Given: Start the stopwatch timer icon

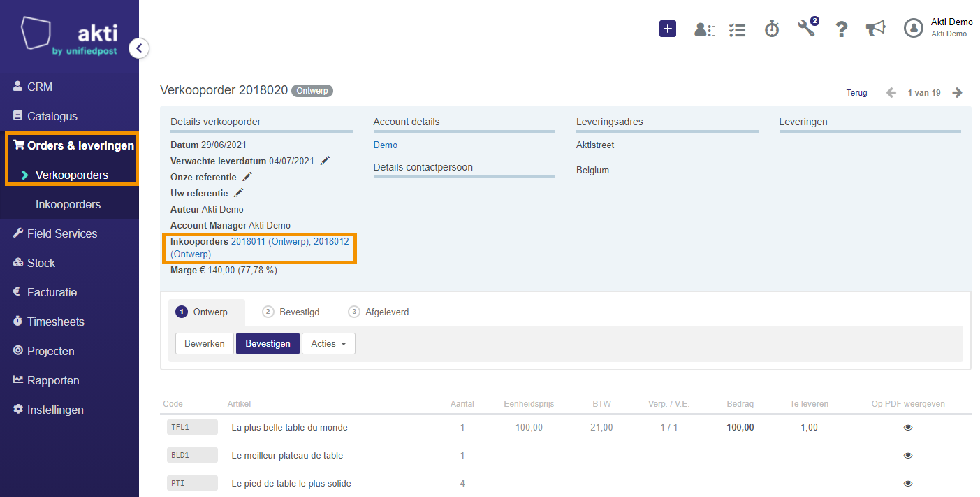Looking at the screenshot, I should coord(772,29).
